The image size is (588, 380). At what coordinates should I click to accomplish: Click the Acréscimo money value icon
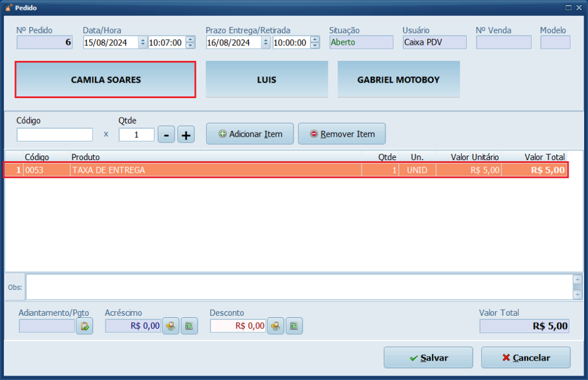click(171, 326)
